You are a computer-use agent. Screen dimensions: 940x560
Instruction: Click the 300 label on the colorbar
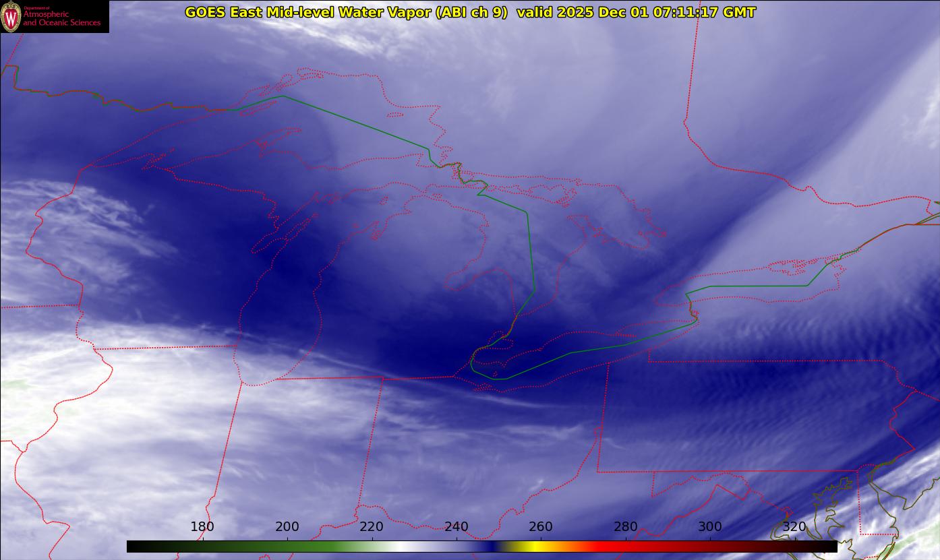[x=710, y=526]
